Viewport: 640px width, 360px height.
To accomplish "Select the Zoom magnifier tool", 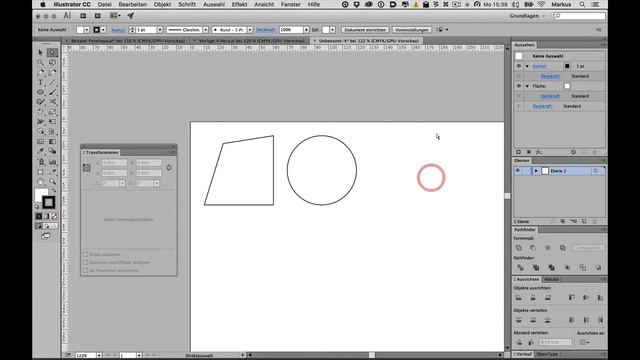I will [52, 181].
